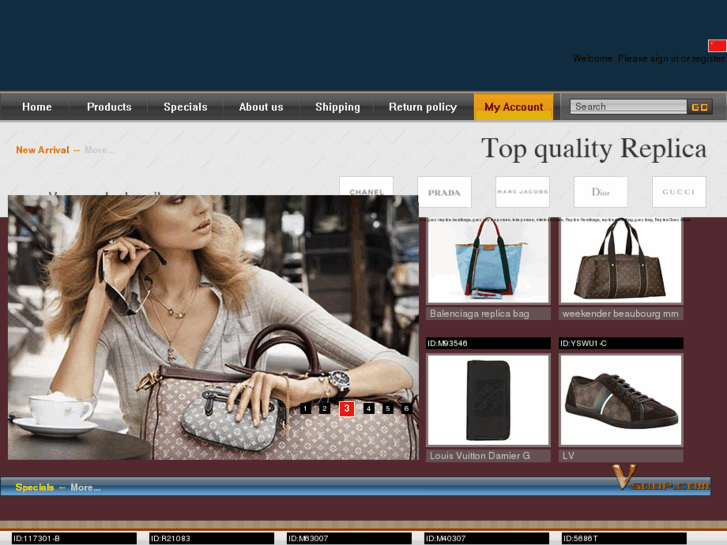The image size is (727, 545).
Task: Click product label ID:YSWU1-C
Action: tap(621, 343)
